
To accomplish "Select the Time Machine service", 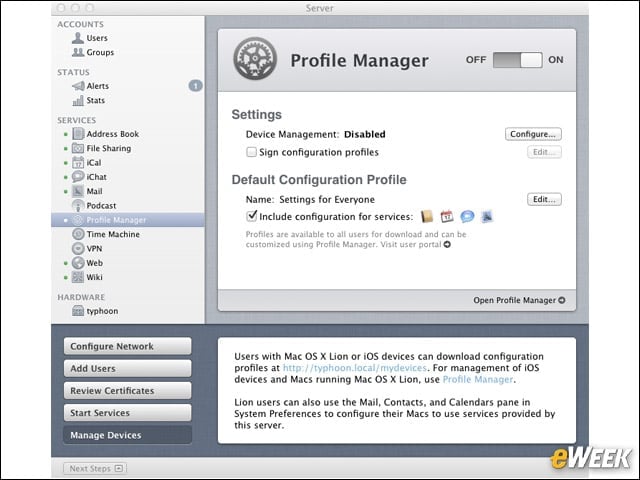I will tap(106, 234).
